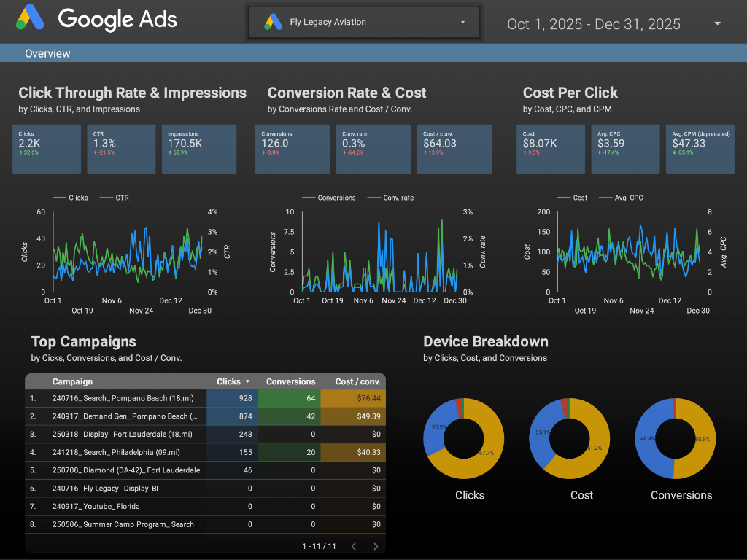Toggle the CTR series in chart legend
The image size is (747, 560).
(115, 198)
